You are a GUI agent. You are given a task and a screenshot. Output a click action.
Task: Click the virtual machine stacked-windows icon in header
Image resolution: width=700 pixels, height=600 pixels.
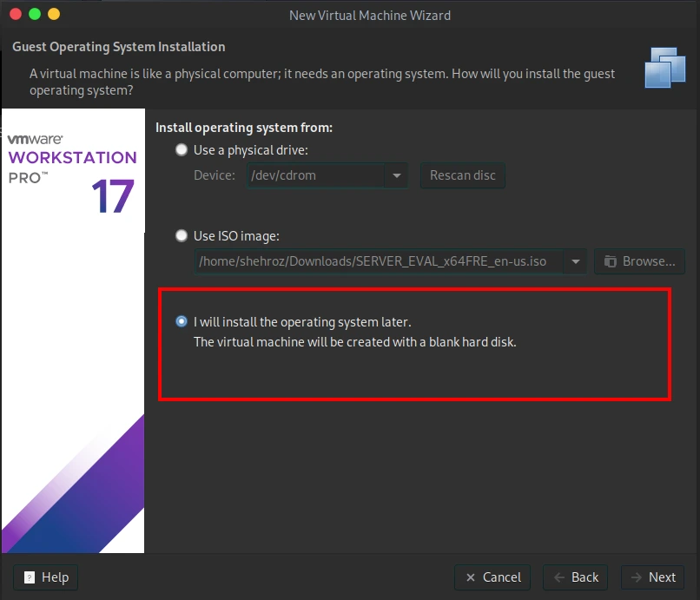(x=665, y=68)
